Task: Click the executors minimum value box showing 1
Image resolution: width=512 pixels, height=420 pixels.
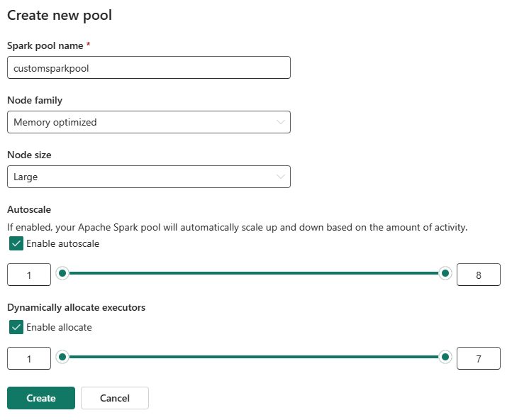Action: (29, 358)
